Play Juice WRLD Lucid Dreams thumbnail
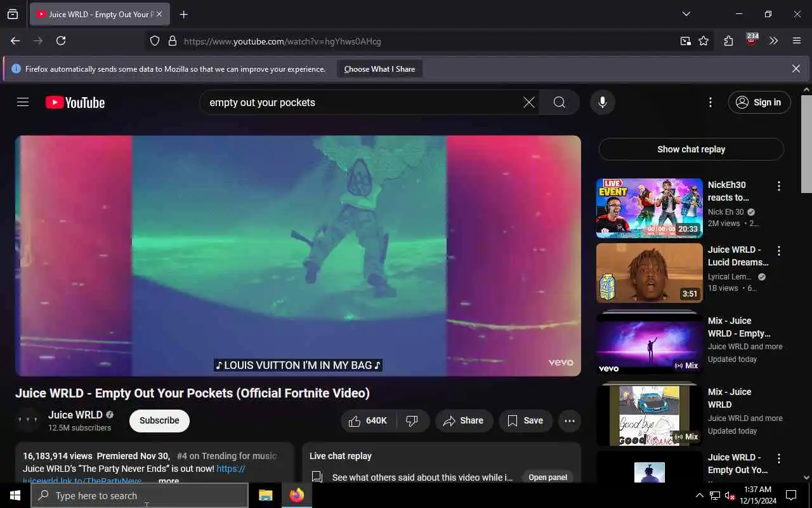The image size is (812, 508). tap(649, 273)
